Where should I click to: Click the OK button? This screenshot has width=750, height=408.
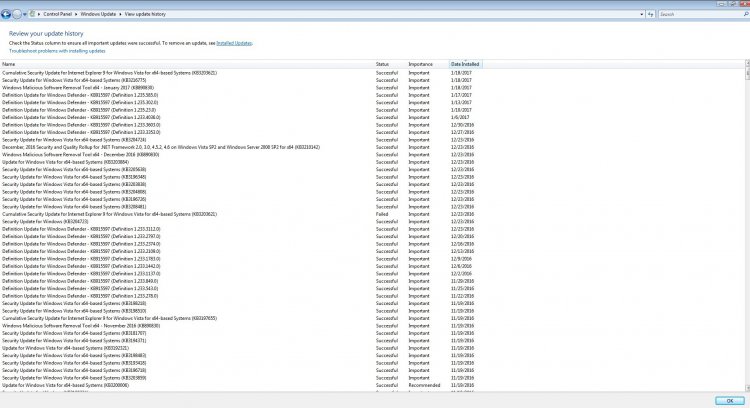coord(729,401)
